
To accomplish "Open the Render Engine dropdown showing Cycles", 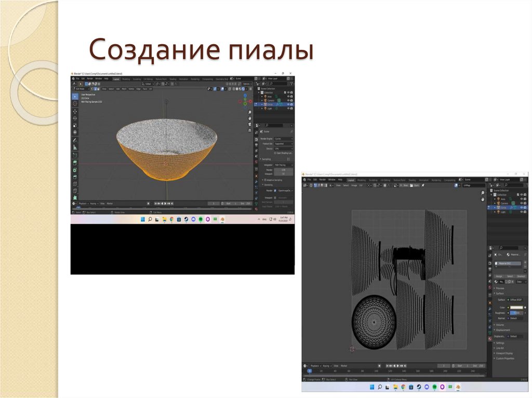I will [x=284, y=139].
